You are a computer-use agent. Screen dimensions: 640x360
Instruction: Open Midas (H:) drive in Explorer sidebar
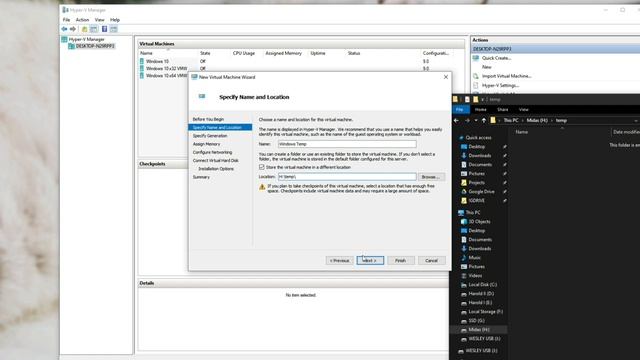point(478,329)
